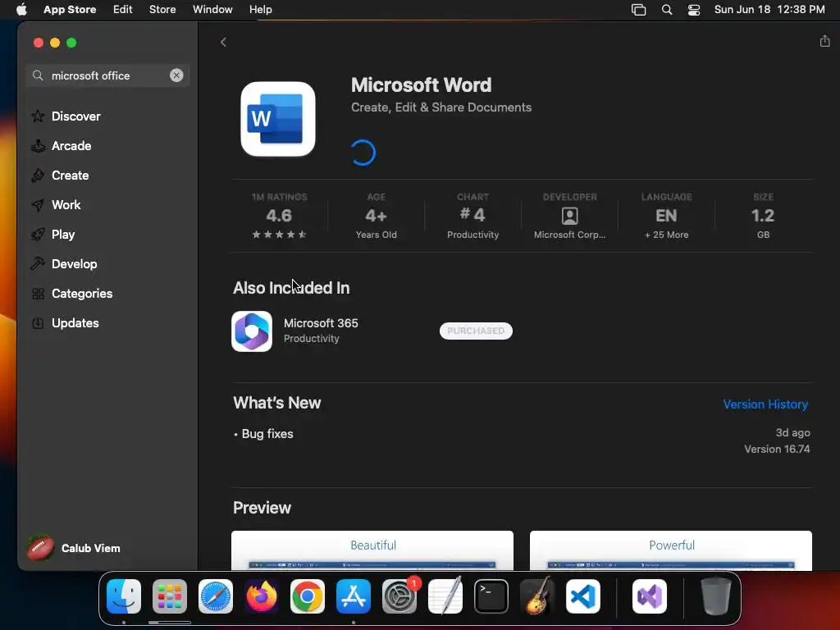Click the App Store Dock icon
This screenshot has width=840, height=630.
point(354,596)
